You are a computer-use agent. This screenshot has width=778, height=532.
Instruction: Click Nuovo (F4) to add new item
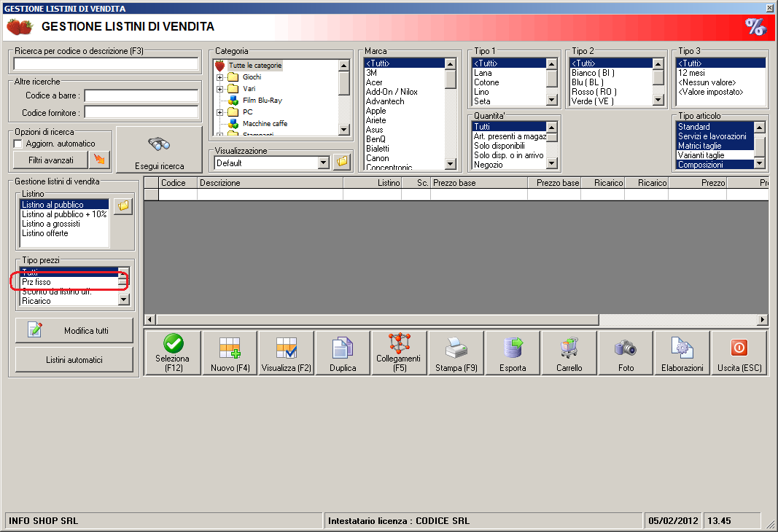230,353
